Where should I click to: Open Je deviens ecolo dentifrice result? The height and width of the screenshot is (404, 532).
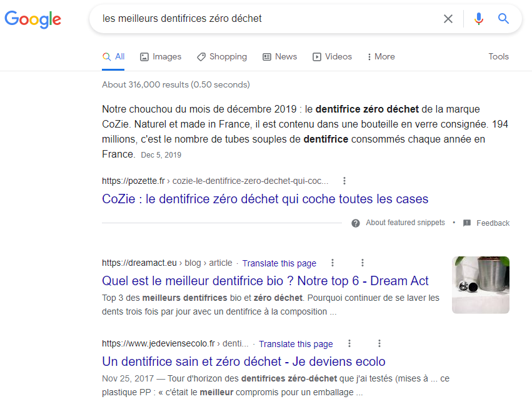pos(244,361)
